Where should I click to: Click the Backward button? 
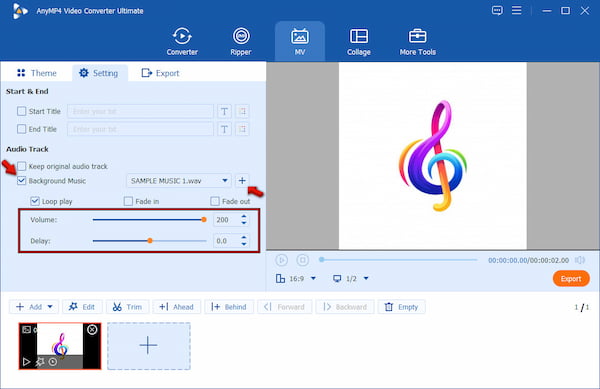click(345, 307)
